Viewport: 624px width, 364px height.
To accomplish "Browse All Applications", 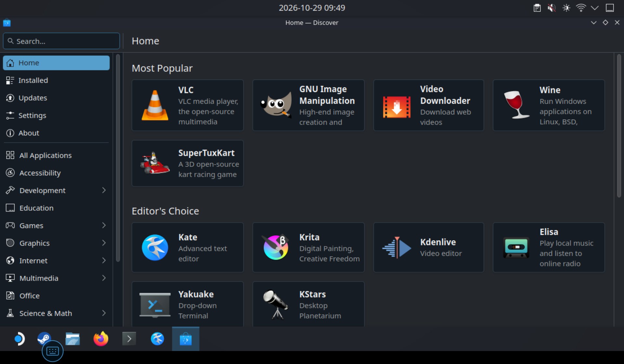I will pyautogui.click(x=56, y=155).
